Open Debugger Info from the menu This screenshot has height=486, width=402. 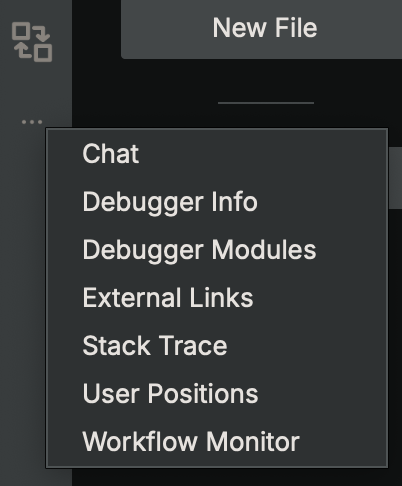point(217,202)
